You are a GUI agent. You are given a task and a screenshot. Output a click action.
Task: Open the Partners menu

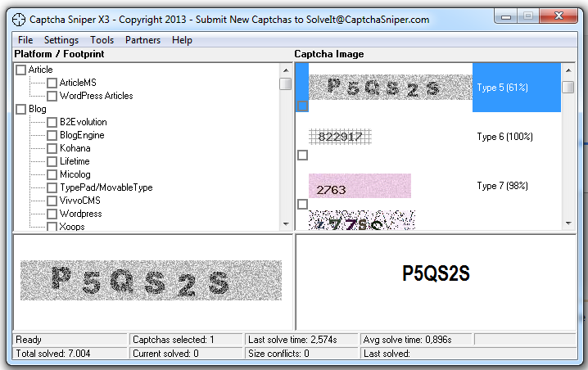tap(142, 40)
